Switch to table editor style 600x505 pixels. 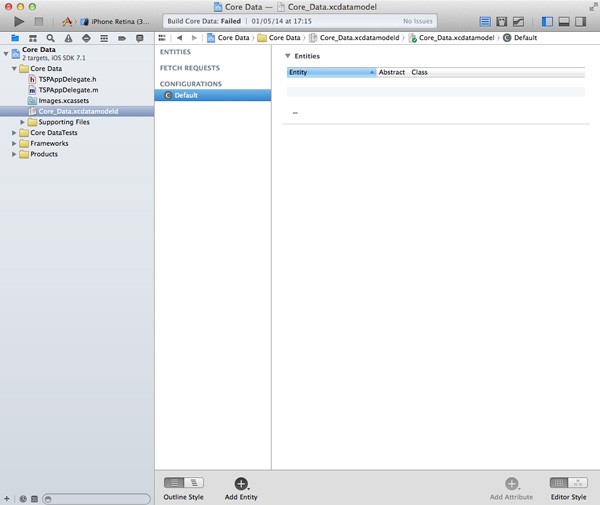pos(559,483)
